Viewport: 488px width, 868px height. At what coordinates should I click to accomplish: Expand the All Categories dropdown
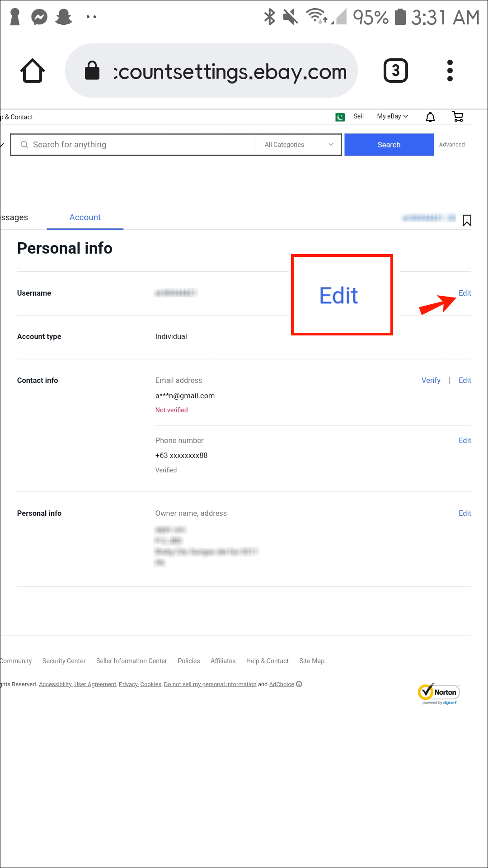(299, 145)
